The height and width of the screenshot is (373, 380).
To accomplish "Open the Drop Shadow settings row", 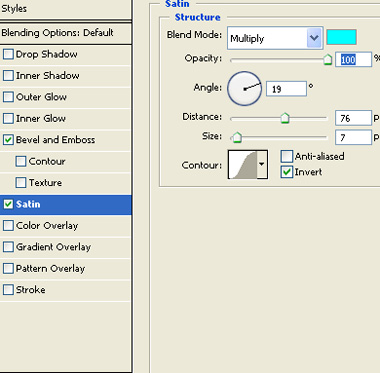I will point(65,54).
